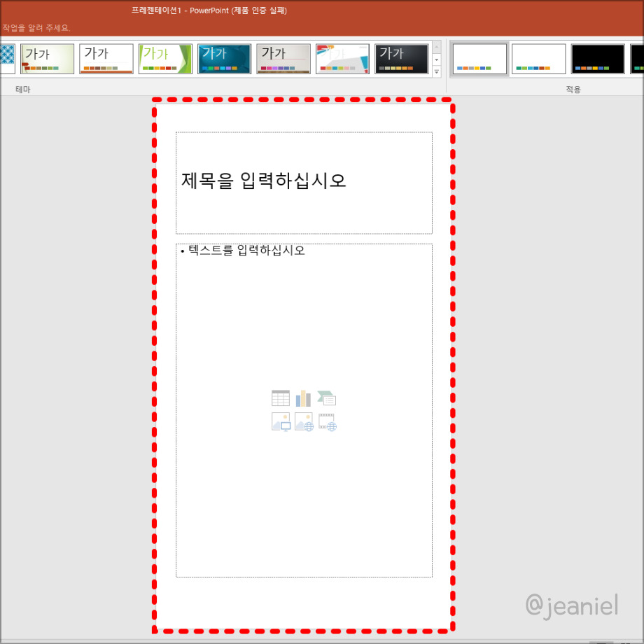Insert pictures from this device icon

281,421
